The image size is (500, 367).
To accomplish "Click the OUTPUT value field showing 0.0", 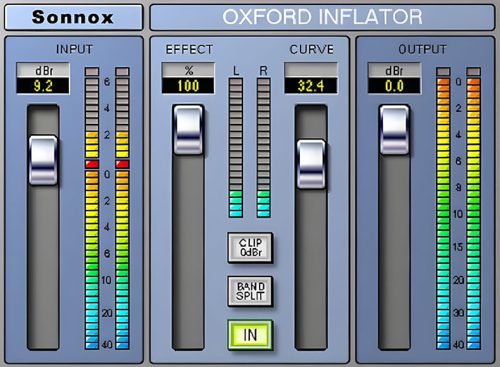I will tap(394, 86).
